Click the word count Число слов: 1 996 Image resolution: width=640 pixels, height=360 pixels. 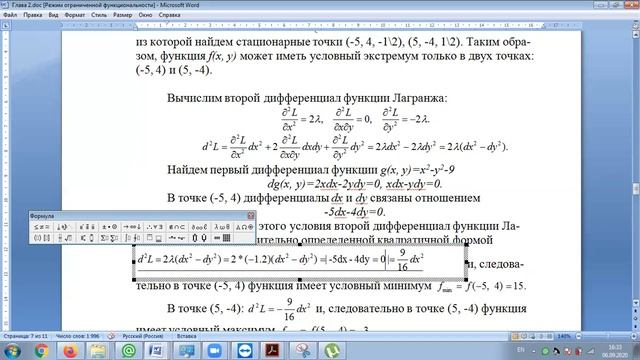click(78, 336)
